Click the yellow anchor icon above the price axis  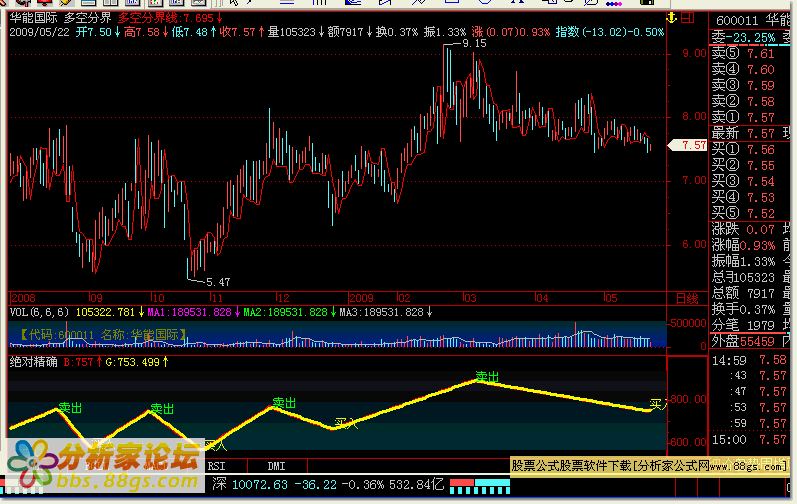point(672,18)
